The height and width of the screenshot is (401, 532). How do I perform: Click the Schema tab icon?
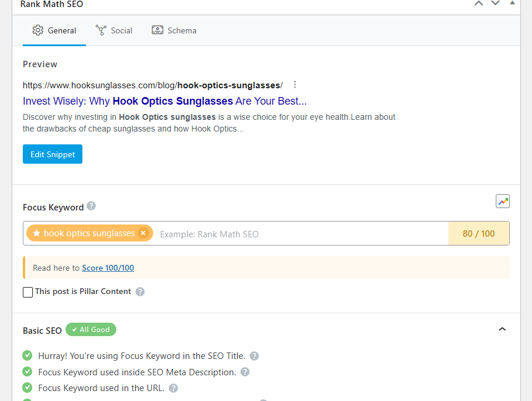click(157, 30)
